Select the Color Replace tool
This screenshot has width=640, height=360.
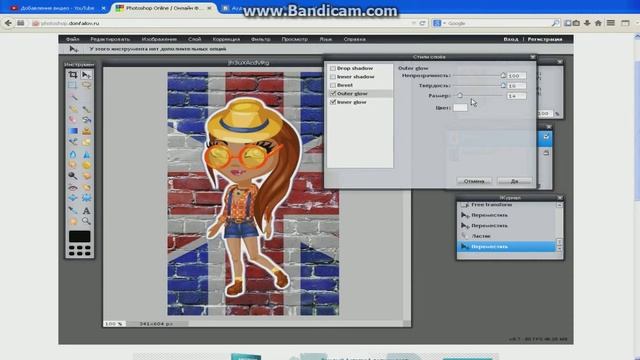point(73,142)
